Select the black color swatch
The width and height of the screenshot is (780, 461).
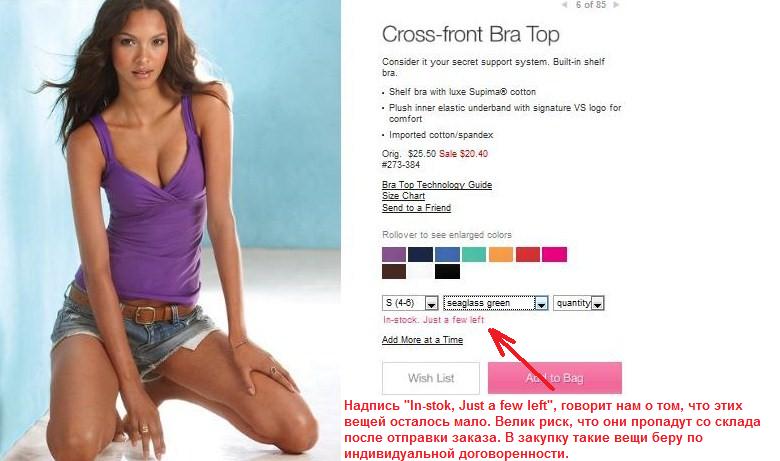447,272
